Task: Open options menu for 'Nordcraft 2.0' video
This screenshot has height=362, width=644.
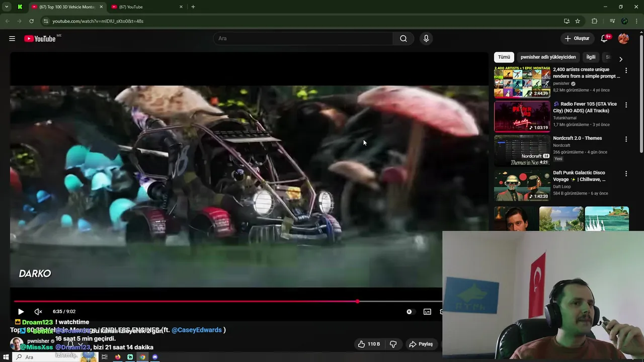Action: [x=626, y=139]
